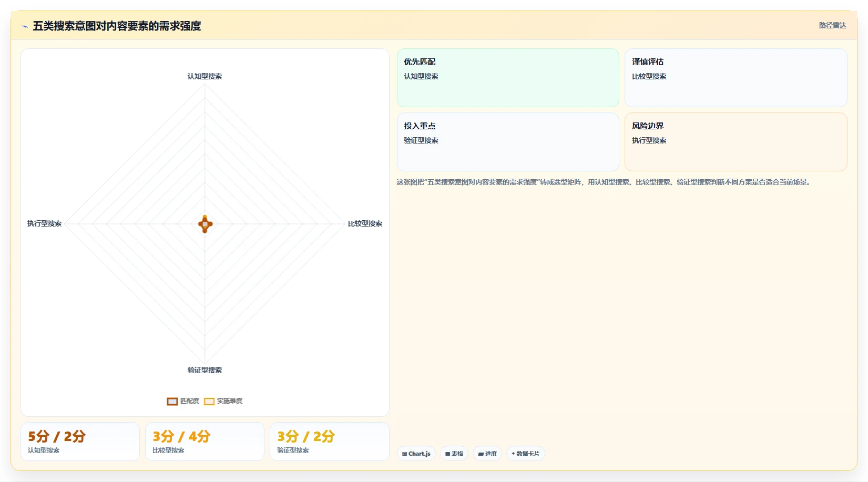Select the 3分 / 4分 stat card
Image resolution: width=868 pixels, height=482 pixels.
(x=205, y=442)
